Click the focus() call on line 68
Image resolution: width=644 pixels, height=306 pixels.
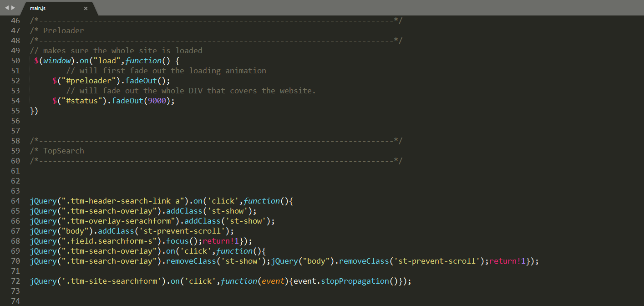[x=182, y=241]
